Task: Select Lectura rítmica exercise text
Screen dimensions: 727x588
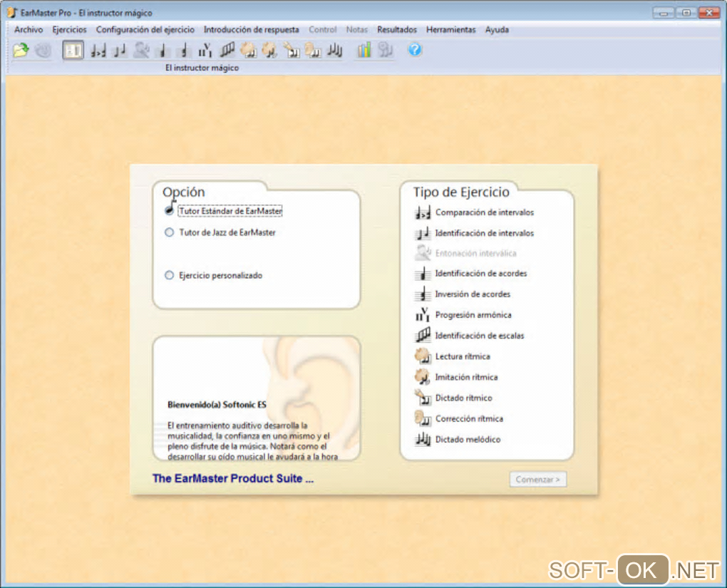Action: (463, 356)
